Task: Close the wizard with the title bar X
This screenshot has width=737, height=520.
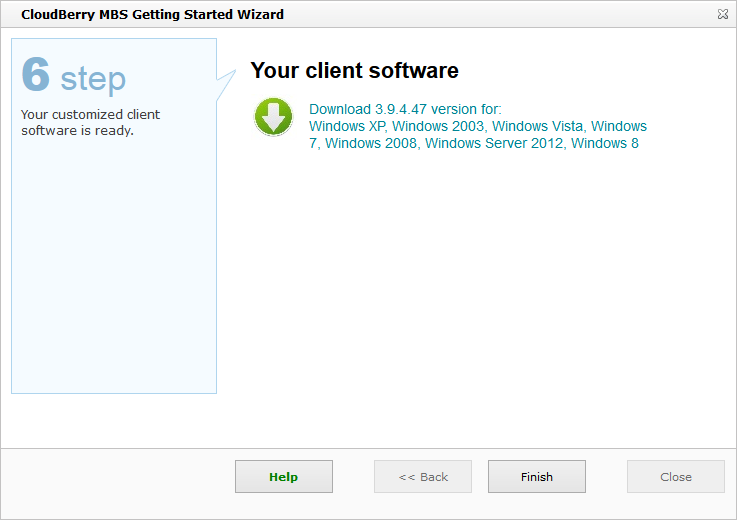Action: (x=722, y=15)
